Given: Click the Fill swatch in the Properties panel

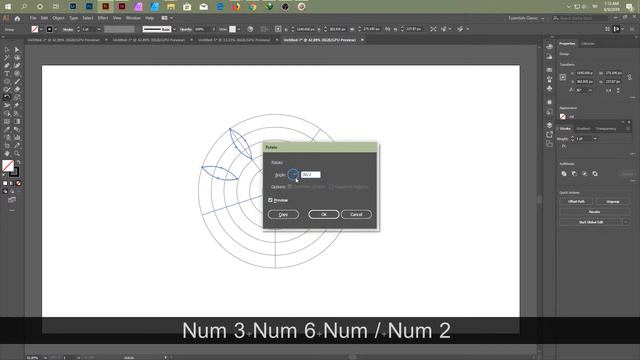Looking at the screenshot, I should tap(563, 116).
